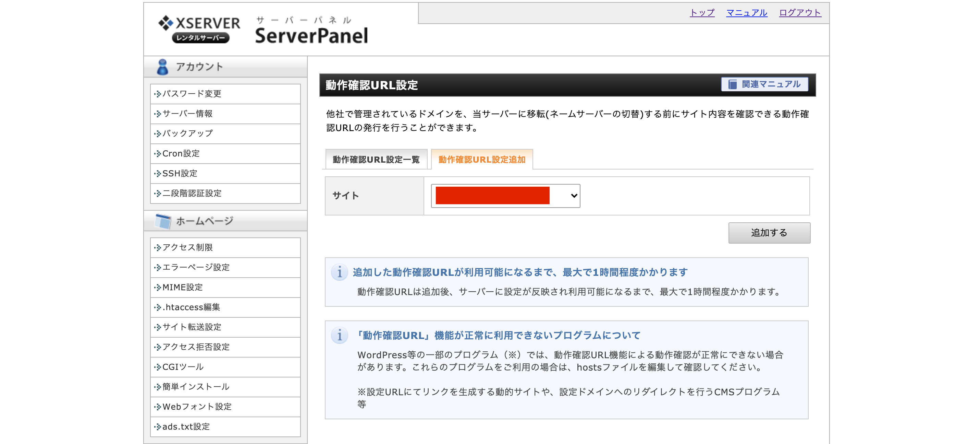Click the 追加する button

(769, 233)
